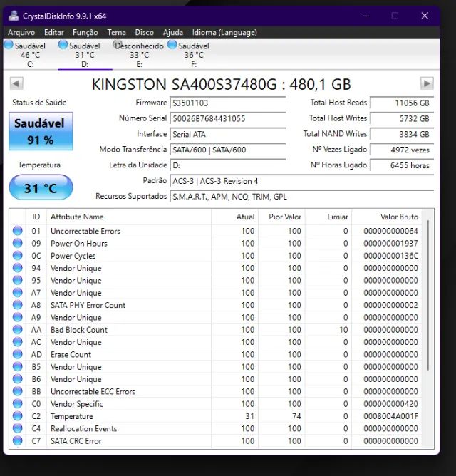This screenshot has height=476, width=456.
Task: Click status orb for Uncorrectable ECC Errors
Action: (18, 391)
